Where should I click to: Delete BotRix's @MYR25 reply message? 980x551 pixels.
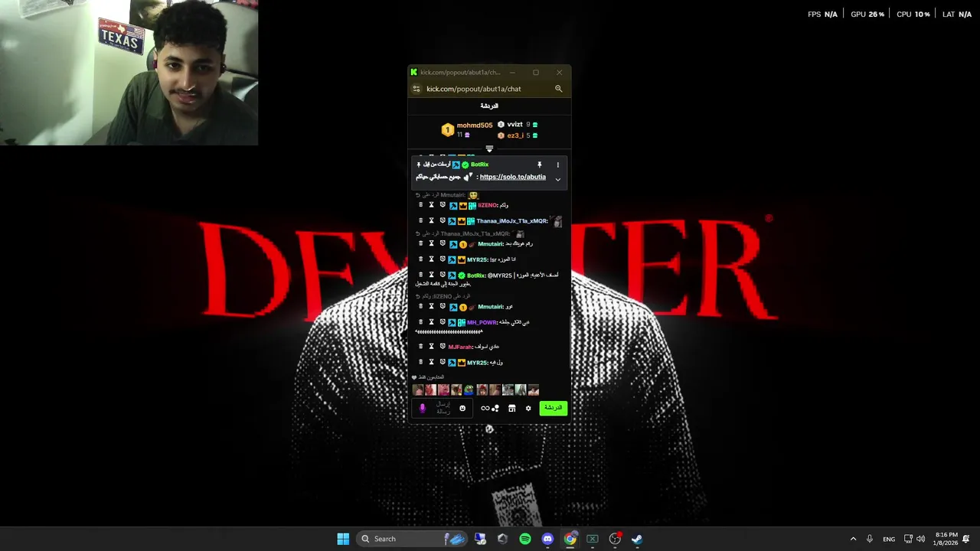pyautogui.click(x=420, y=275)
